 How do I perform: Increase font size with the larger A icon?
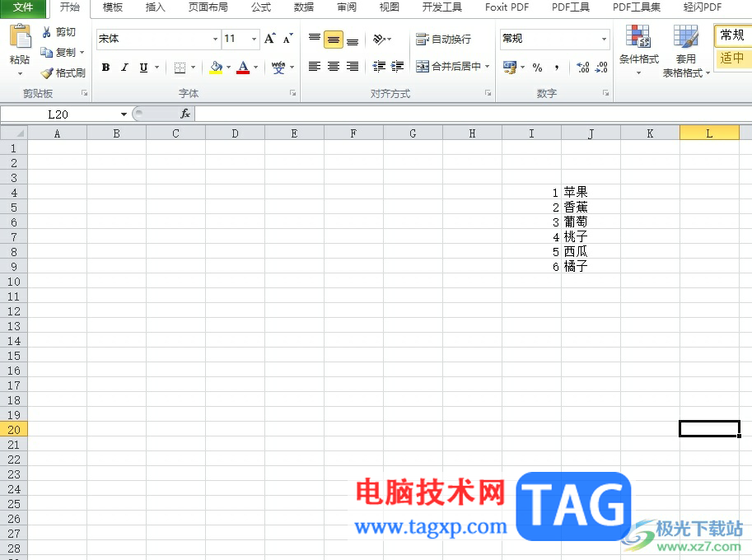pyautogui.click(x=270, y=39)
